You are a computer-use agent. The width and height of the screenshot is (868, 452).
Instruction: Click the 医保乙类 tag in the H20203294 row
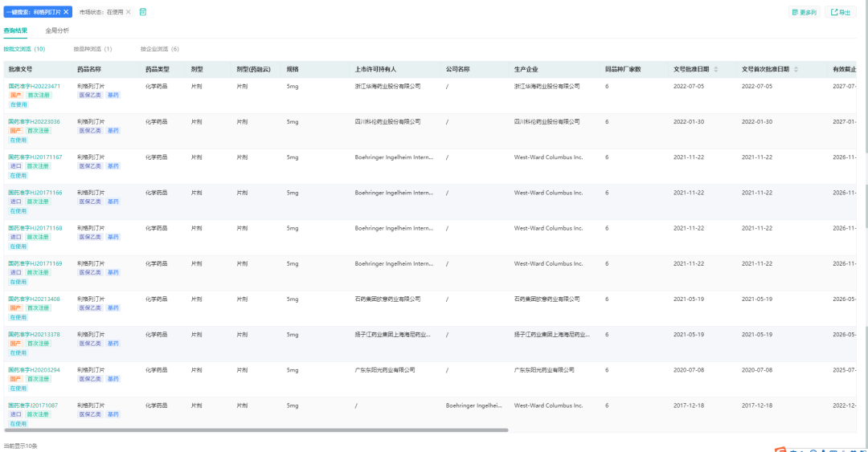[90, 379]
